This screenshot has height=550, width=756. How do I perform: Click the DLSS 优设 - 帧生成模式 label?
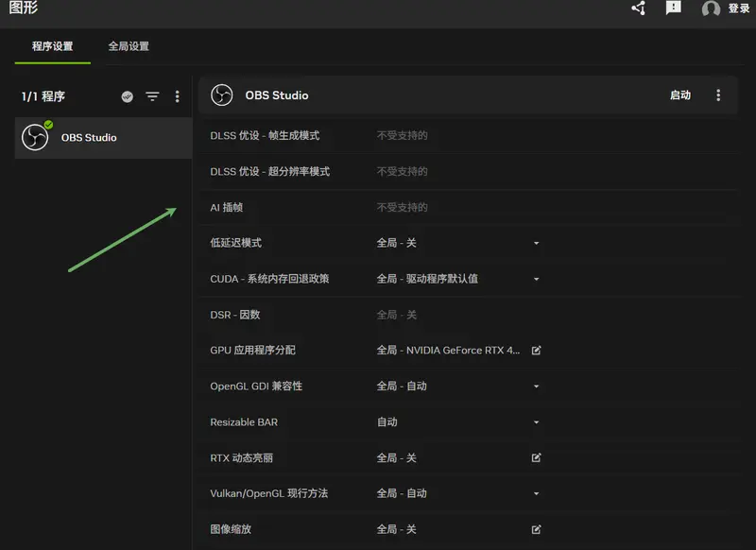(x=265, y=135)
